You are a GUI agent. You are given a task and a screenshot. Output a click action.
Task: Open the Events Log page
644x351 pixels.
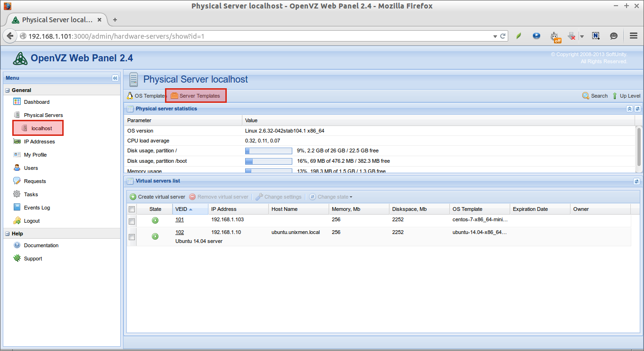[37, 208]
